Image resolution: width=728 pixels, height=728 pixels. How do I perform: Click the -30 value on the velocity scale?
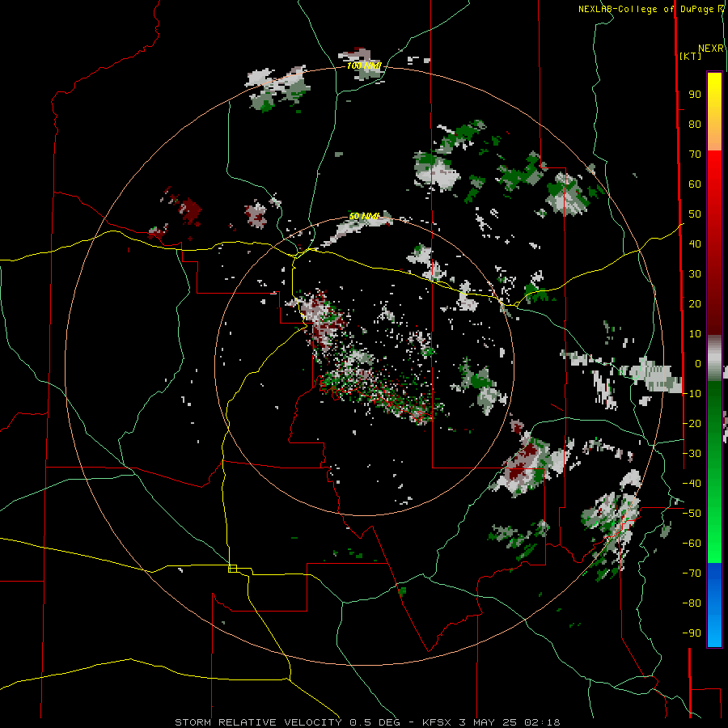pyautogui.click(x=692, y=453)
